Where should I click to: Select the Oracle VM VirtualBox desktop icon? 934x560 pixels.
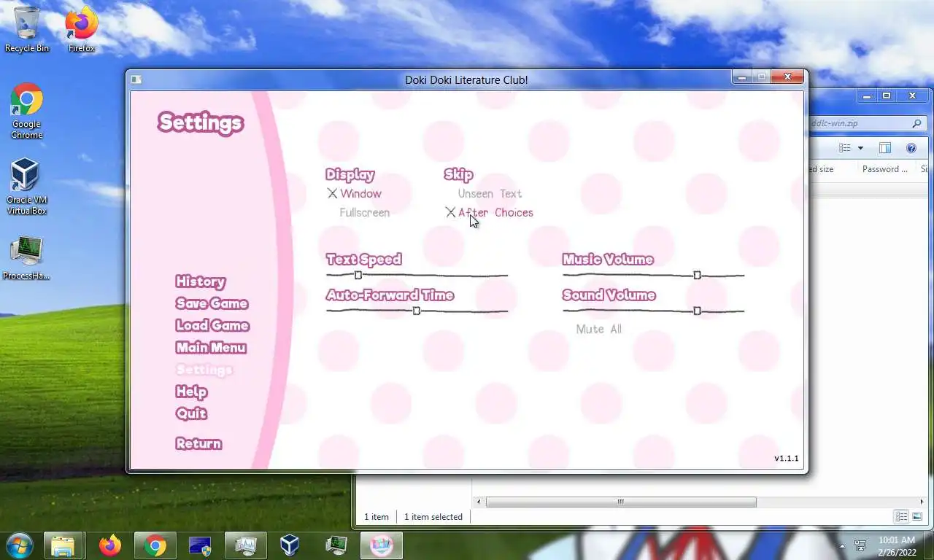coord(26,187)
